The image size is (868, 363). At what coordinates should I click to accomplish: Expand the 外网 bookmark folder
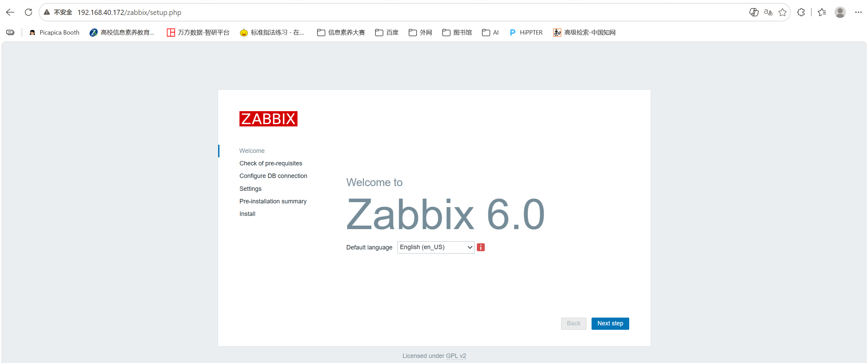tap(421, 33)
